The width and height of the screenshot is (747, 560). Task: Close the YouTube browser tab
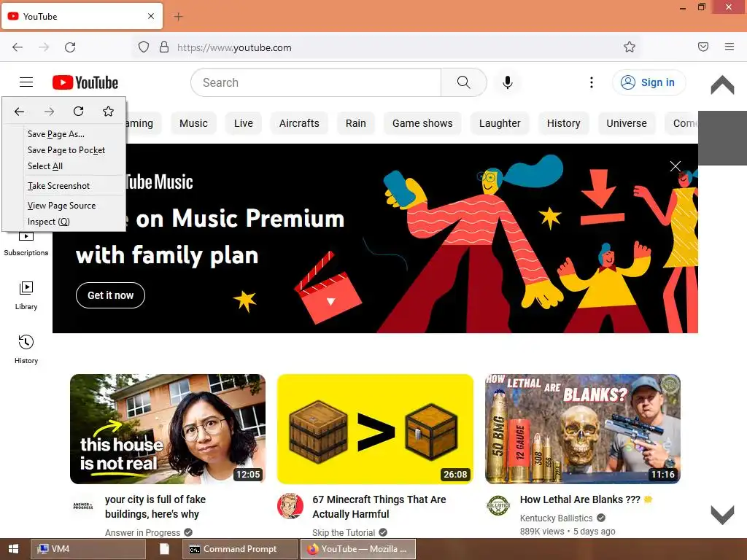pos(151,16)
